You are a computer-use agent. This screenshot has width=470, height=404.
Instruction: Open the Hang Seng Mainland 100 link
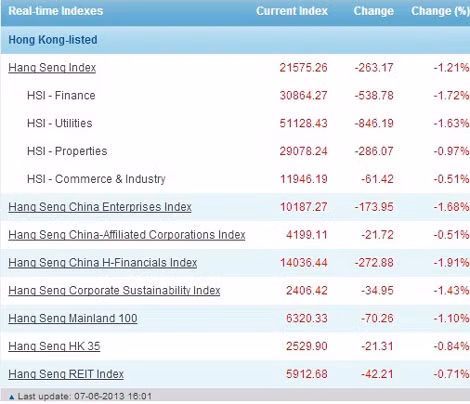(x=73, y=318)
